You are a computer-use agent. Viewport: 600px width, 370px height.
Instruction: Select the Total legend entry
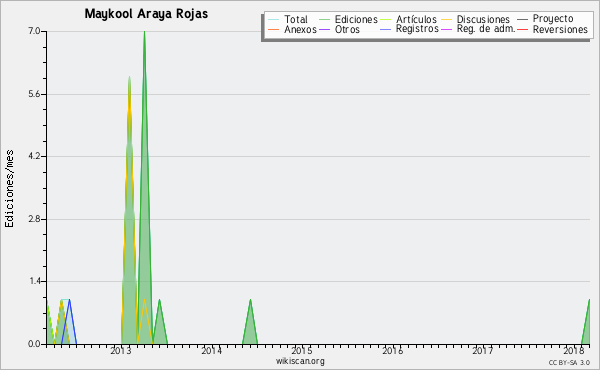pos(288,19)
